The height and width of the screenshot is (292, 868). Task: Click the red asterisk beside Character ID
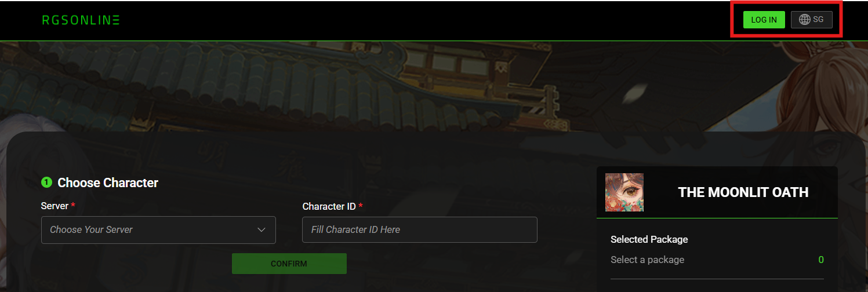coord(361,206)
